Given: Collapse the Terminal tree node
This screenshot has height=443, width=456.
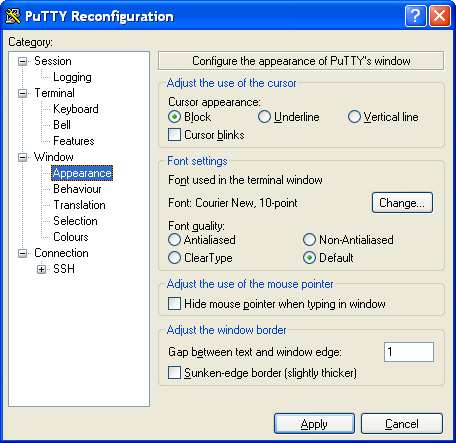Looking at the screenshot, I should coord(22,93).
